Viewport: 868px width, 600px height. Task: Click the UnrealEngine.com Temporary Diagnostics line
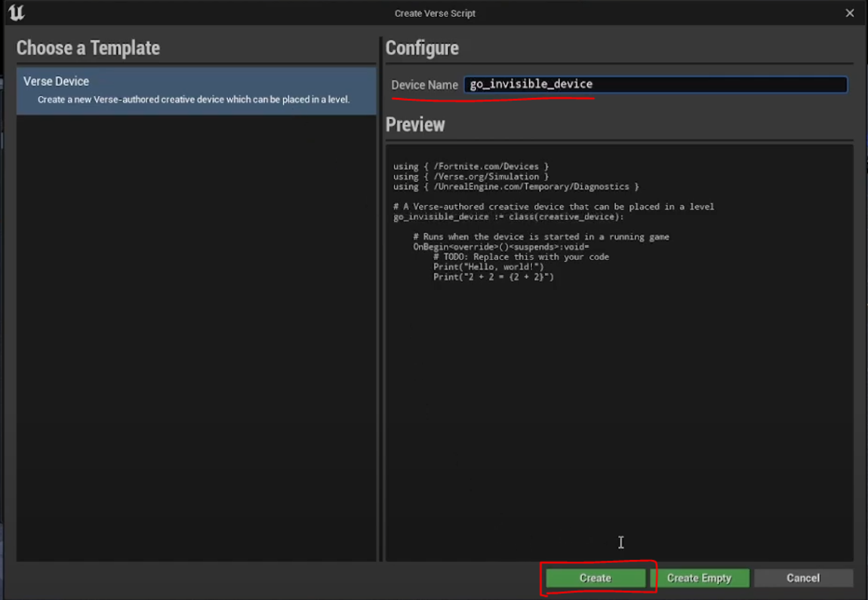pyautogui.click(x=516, y=186)
